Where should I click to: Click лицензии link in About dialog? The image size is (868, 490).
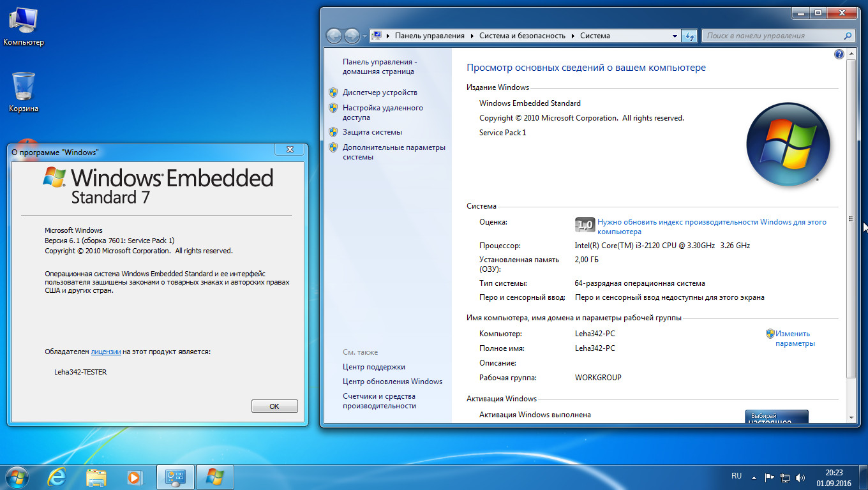pos(106,352)
